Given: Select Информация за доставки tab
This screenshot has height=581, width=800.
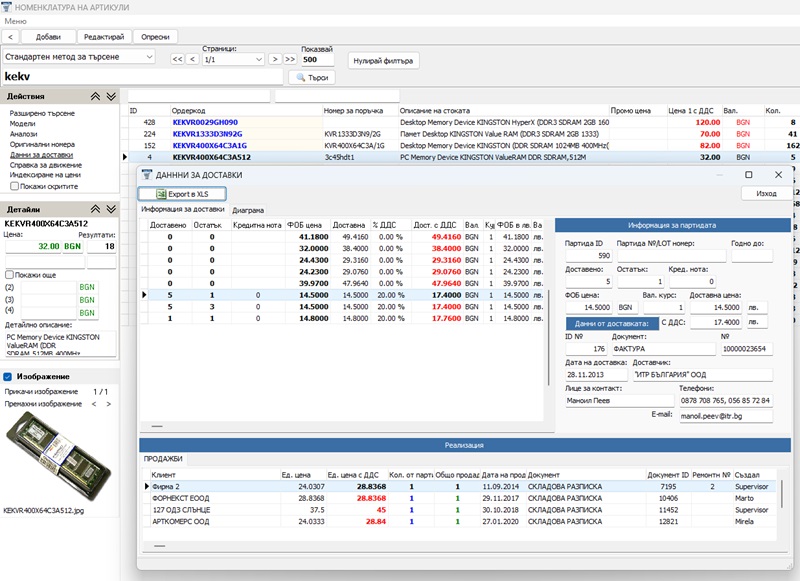Looking at the screenshot, I should click(183, 209).
